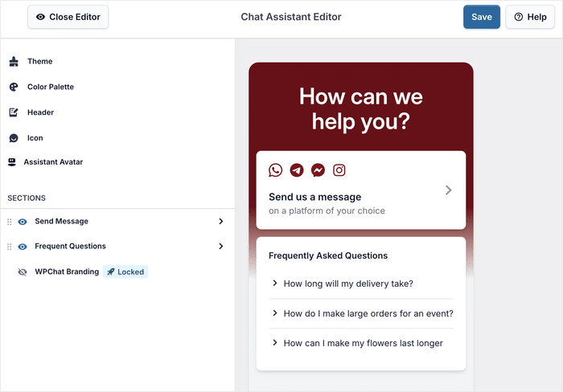The width and height of the screenshot is (563, 392).
Task: Toggle visibility of Frequent Questions section
Action: click(23, 247)
